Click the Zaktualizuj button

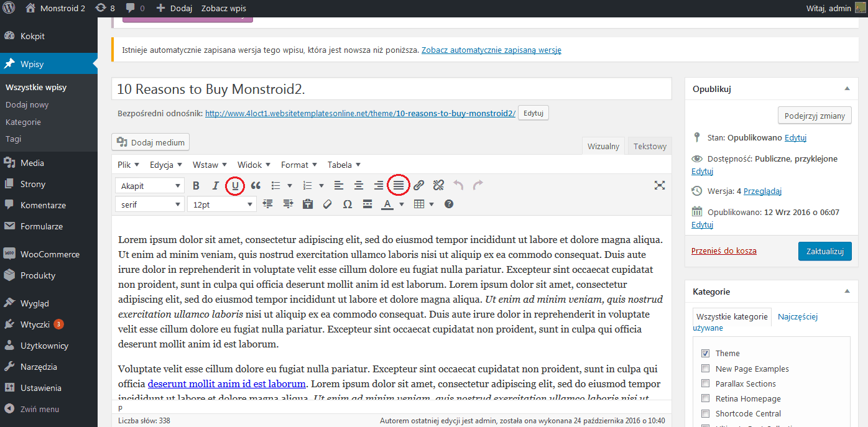825,251
